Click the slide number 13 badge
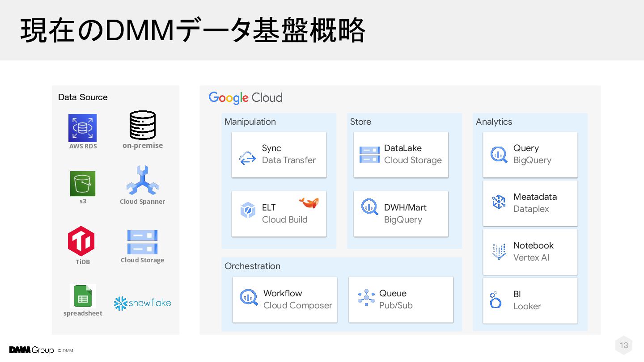The image size is (644, 362). point(624,345)
